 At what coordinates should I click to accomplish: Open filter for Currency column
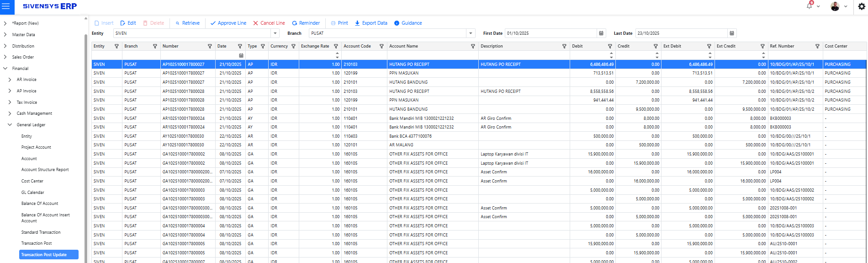click(293, 46)
